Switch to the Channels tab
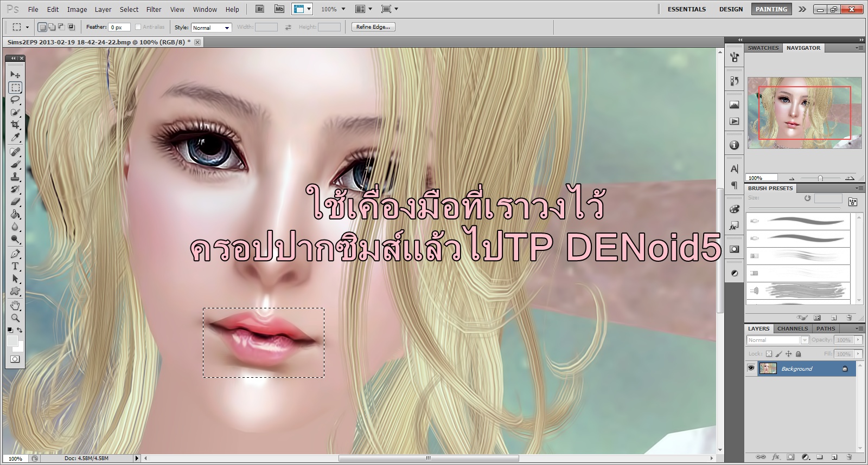The image size is (868, 465). (793, 328)
